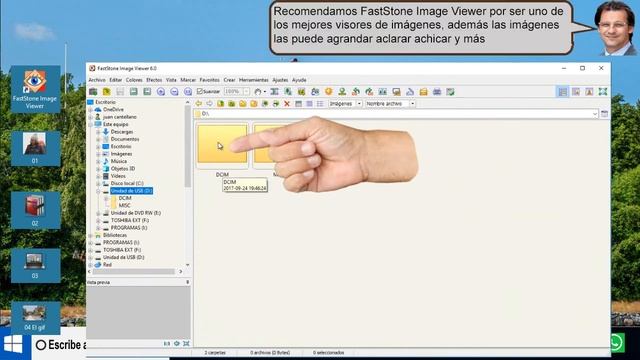
Task: Click the rotate left icon in toolbar
Action: (356, 92)
